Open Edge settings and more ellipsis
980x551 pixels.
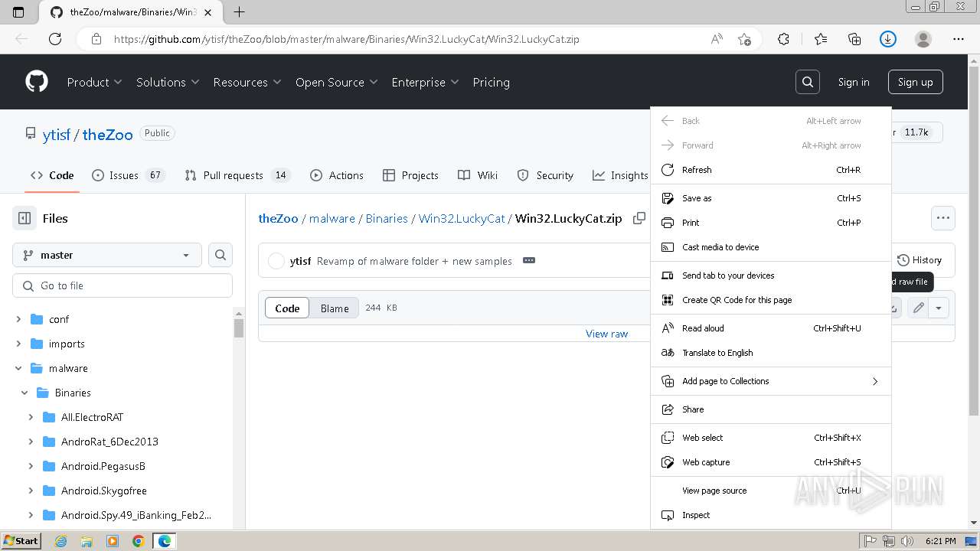tap(959, 39)
